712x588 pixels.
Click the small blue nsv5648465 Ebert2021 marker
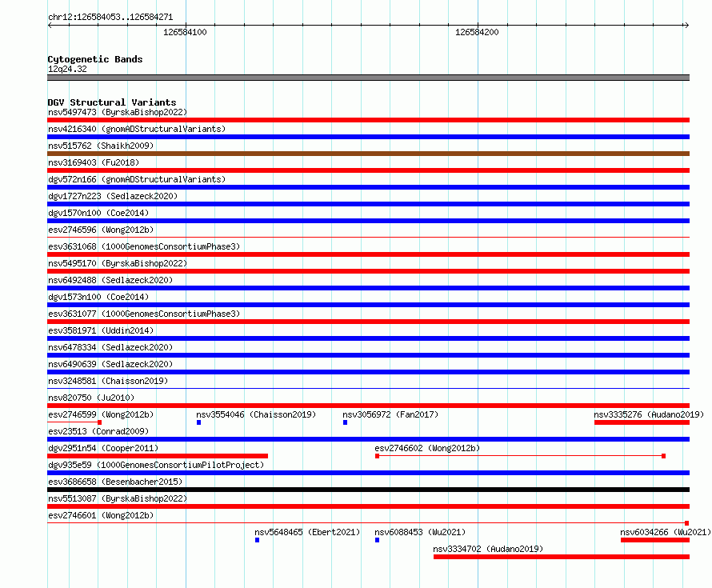(x=257, y=540)
